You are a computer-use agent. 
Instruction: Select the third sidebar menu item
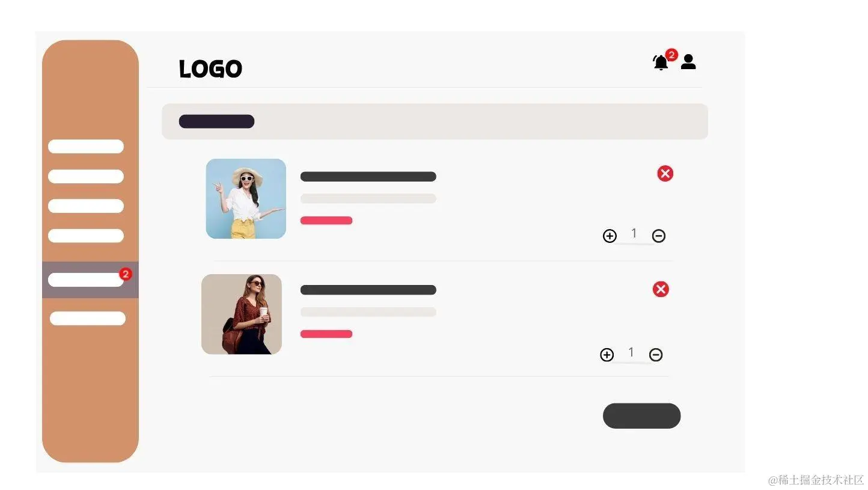tap(86, 206)
